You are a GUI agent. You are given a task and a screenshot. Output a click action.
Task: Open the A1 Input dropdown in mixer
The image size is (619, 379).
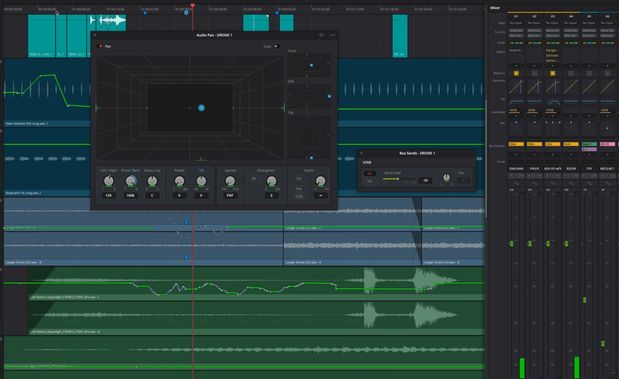coord(516,23)
